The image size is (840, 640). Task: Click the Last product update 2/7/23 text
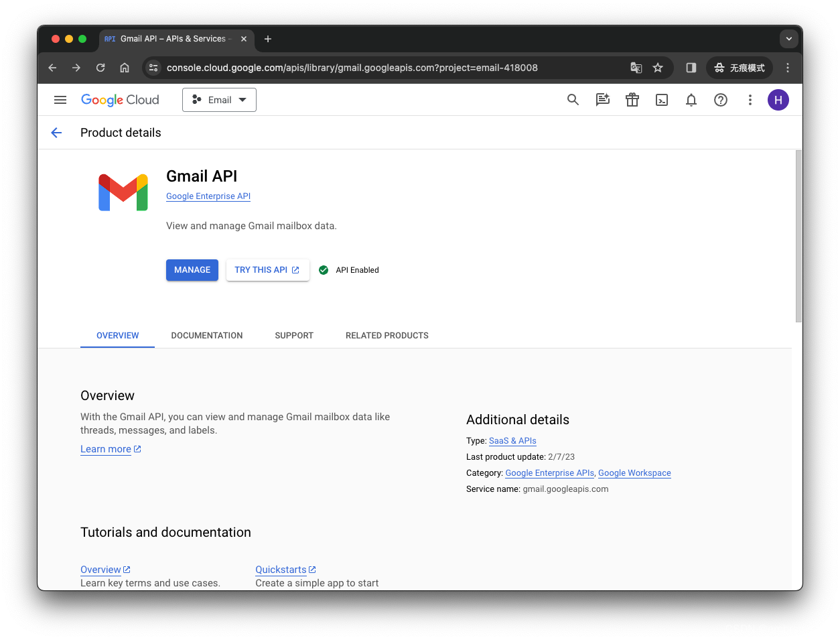(520, 457)
